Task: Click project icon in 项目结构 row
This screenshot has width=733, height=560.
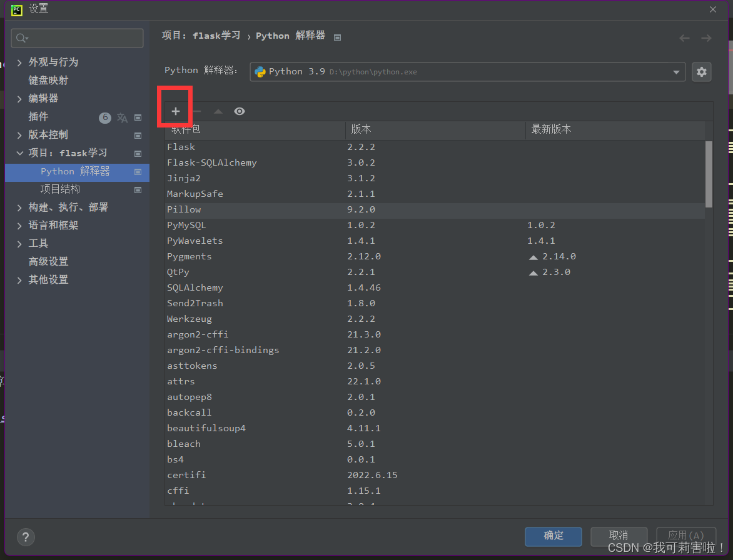Action: 138,189
